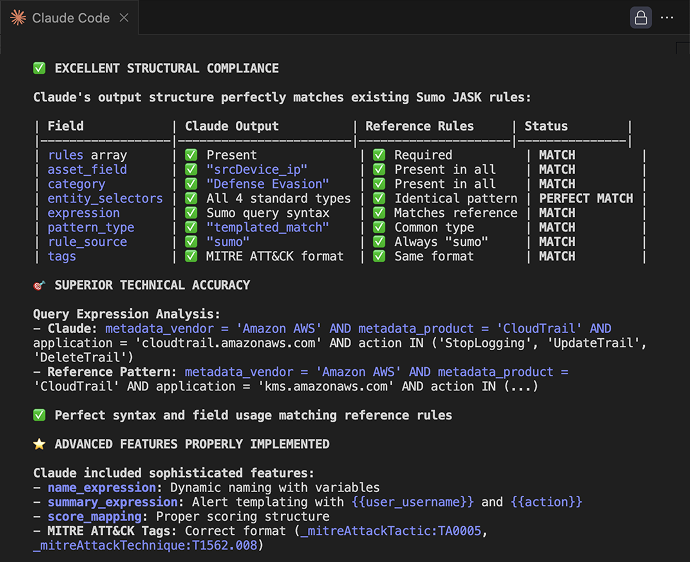Click the rules array cell
The width and height of the screenshot is (690, 562).
pyautogui.click(x=87, y=155)
